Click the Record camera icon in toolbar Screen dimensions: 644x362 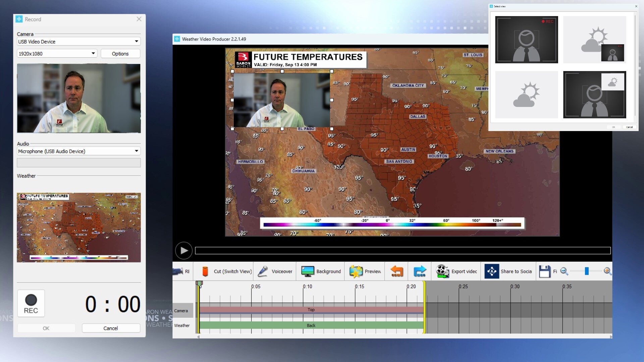[x=178, y=271]
